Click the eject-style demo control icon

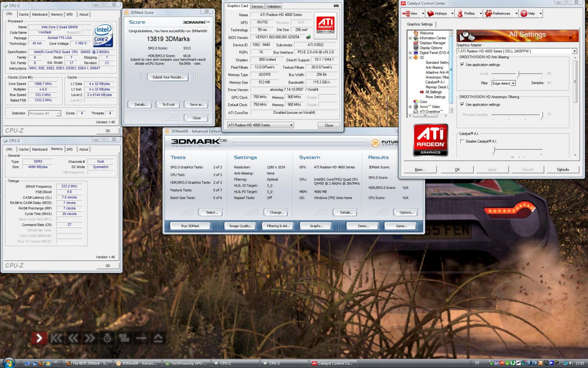(158, 338)
